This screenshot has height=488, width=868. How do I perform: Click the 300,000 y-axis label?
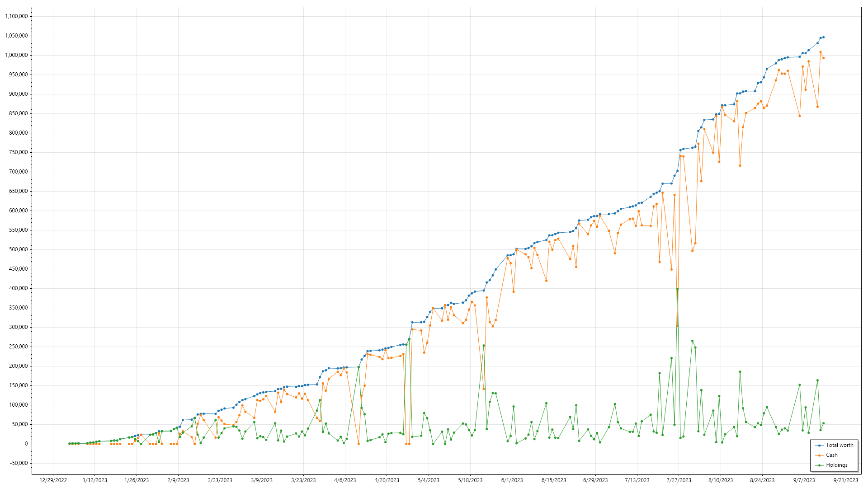click(19, 327)
